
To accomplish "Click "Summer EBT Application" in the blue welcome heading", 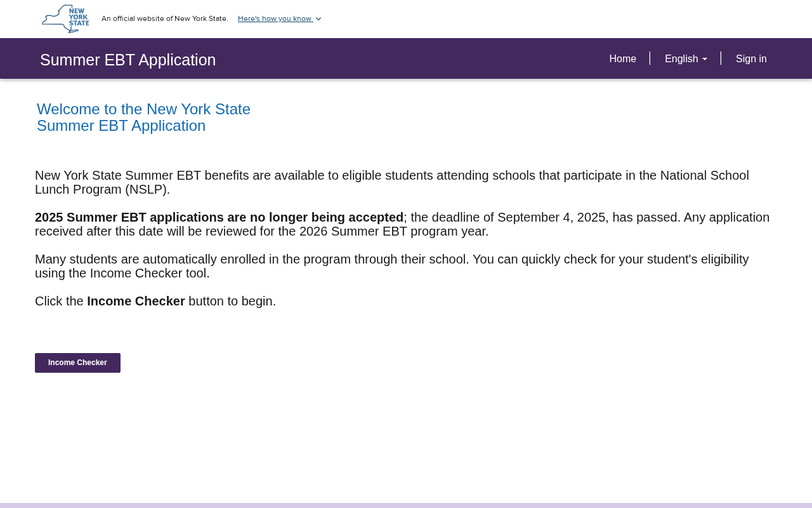I will click(121, 126).
